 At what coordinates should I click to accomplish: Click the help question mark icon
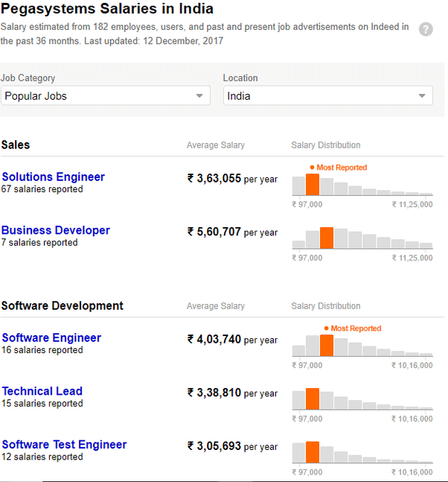coord(426,30)
